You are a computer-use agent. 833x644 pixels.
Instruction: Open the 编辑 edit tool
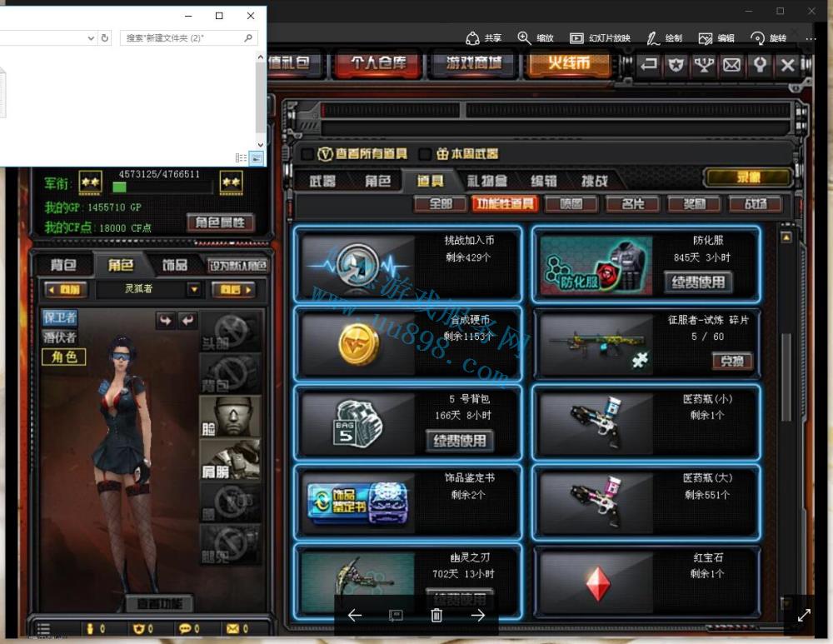coord(716,37)
